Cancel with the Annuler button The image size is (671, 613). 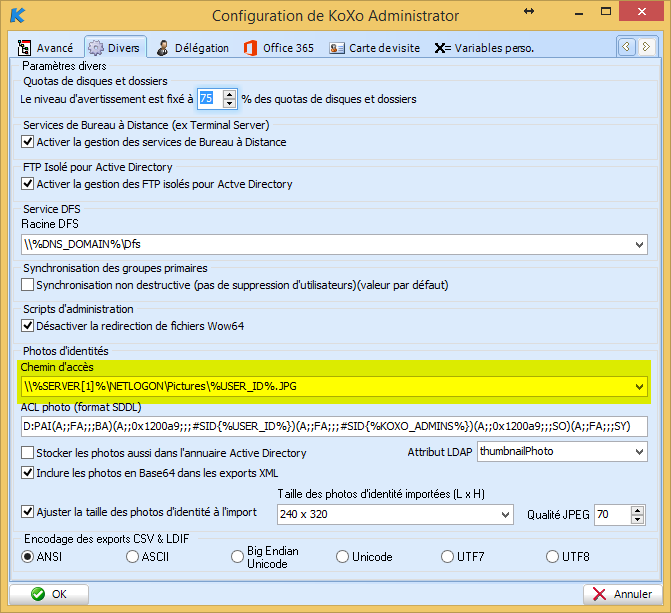[623, 594]
